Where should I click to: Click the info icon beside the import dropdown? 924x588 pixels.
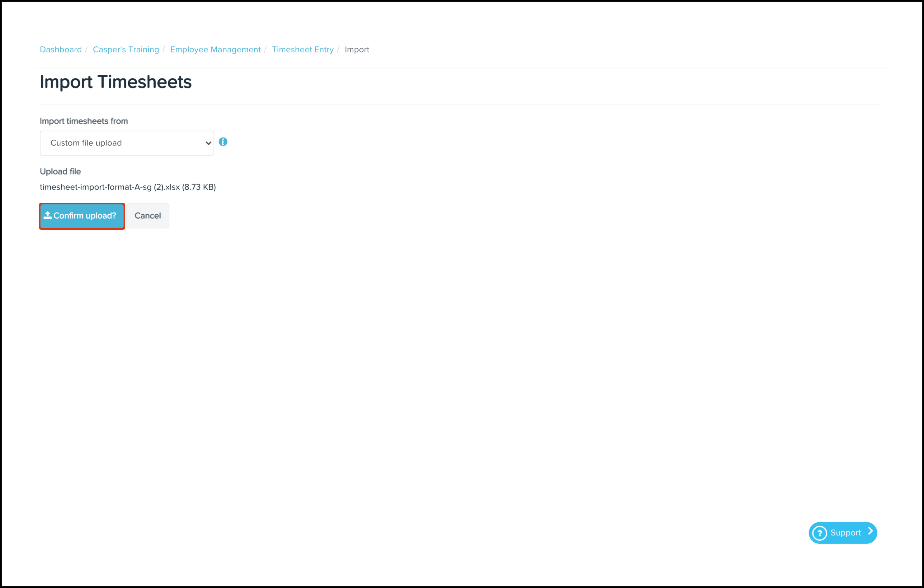click(223, 142)
